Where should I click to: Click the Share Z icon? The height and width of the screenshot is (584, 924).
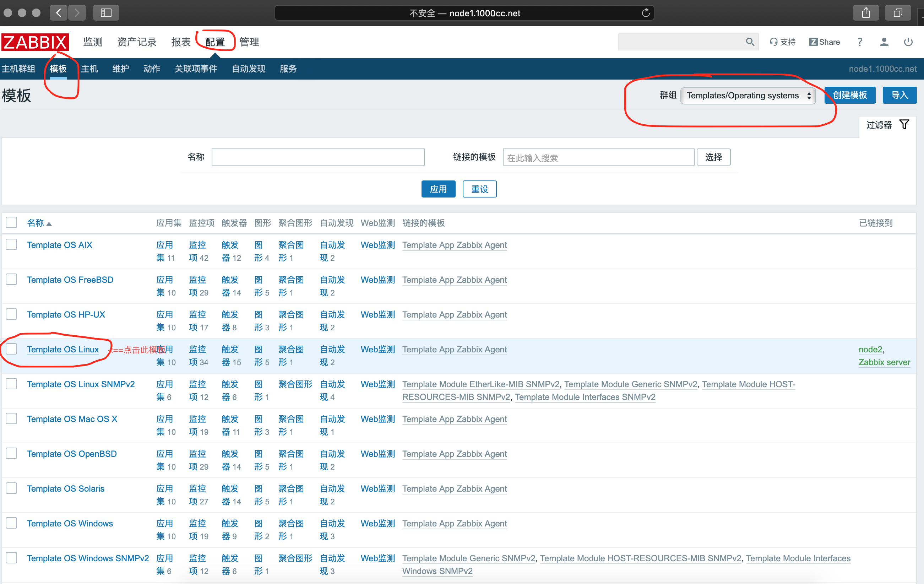point(813,42)
